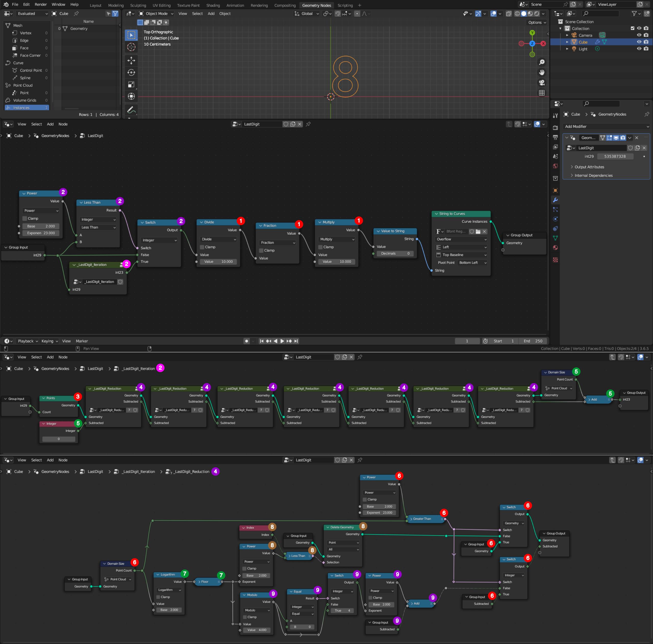Open font folder icon in String to Curves
The height and width of the screenshot is (644, 653).
pos(478,231)
